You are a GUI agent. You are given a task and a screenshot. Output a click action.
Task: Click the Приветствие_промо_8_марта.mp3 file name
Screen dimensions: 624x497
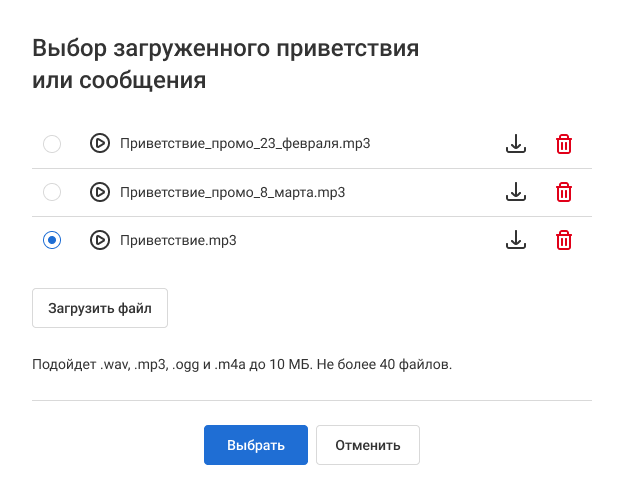coord(232,192)
